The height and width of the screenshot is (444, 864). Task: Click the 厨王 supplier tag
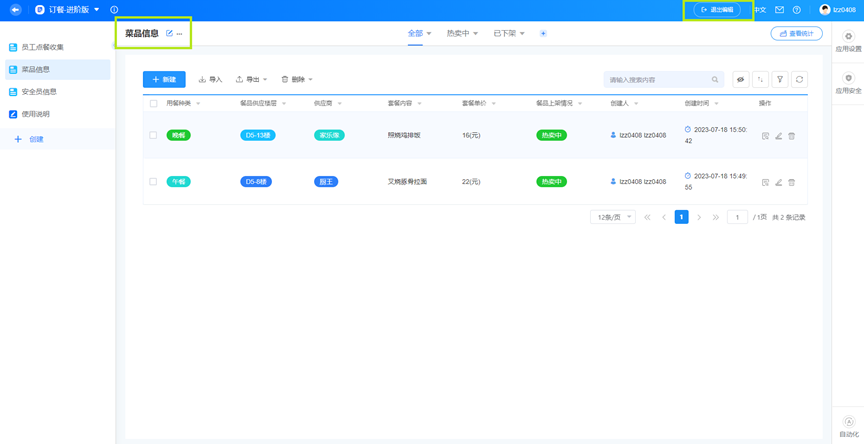point(326,181)
